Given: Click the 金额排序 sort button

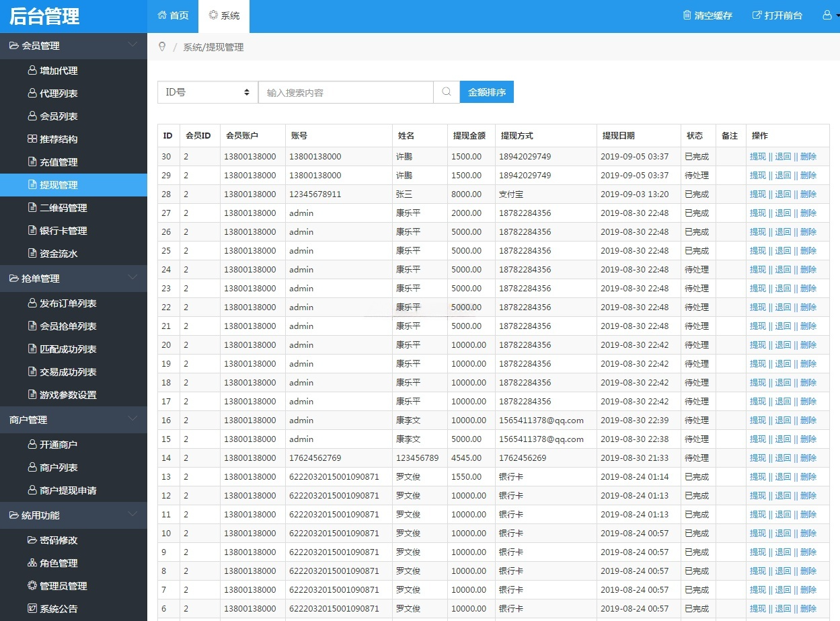Looking at the screenshot, I should pos(486,92).
